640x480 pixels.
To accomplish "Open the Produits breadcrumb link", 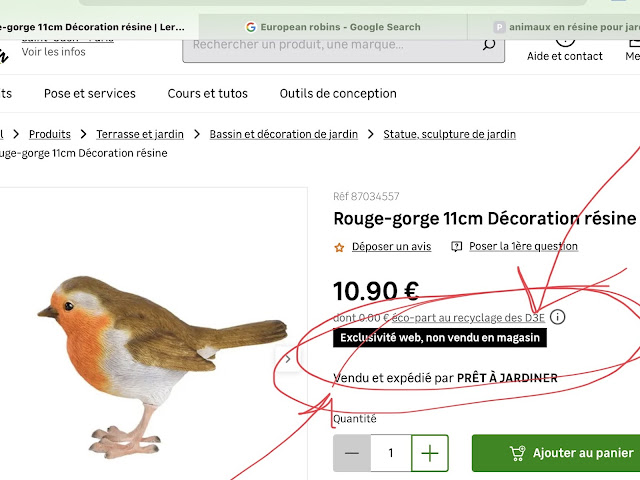I will (x=50, y=134).
